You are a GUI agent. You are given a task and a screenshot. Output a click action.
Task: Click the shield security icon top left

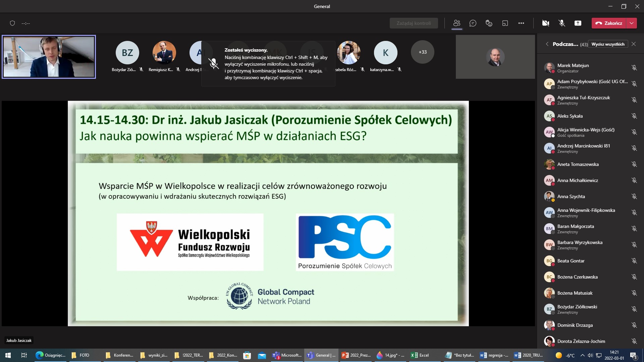[12, 23]
